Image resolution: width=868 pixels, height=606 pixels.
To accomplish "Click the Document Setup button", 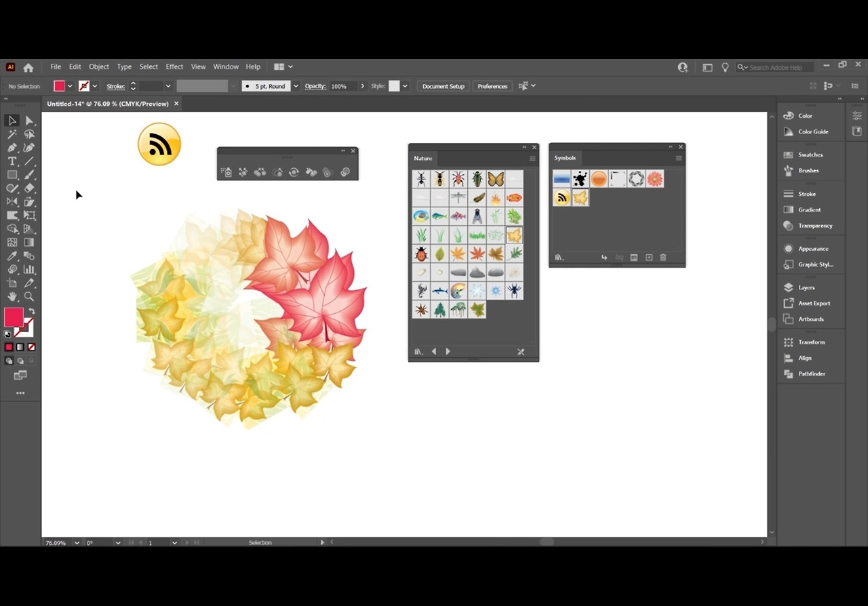I will (443, 86).
